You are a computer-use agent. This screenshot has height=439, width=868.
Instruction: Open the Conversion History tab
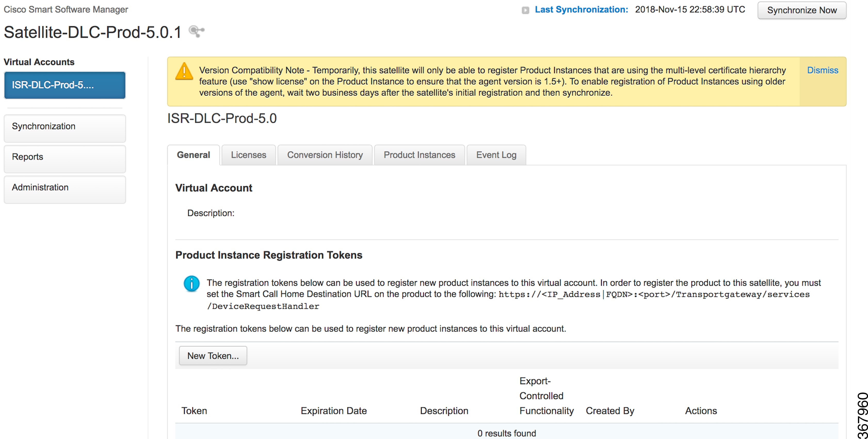[x=325, y=155]
